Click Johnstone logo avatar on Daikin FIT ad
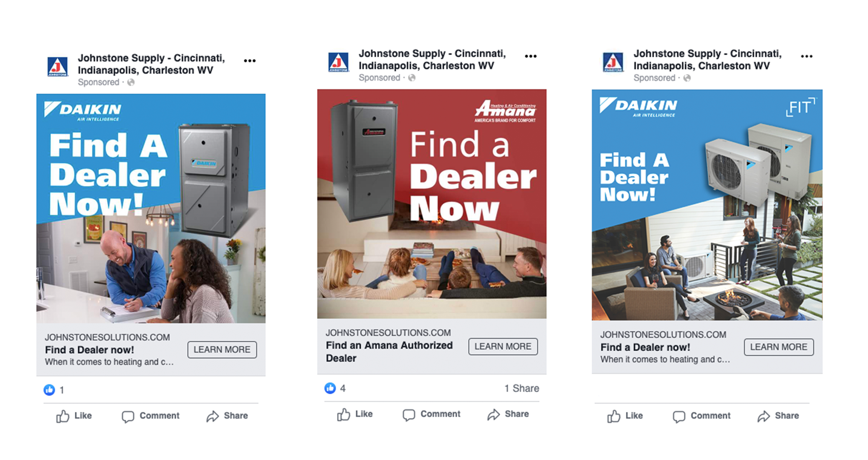868x460 pixels. click(x=613, y=62)
